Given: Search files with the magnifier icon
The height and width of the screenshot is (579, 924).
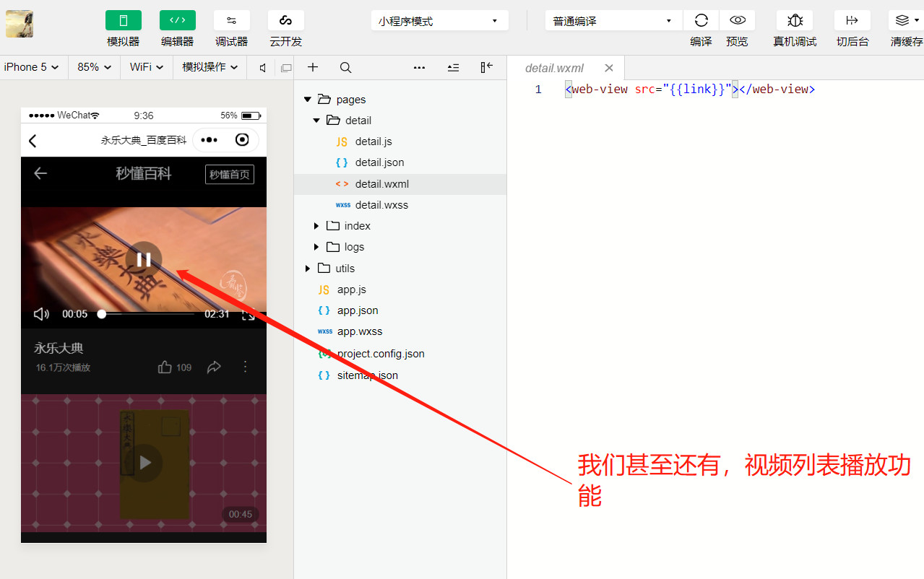Looking at the screenshot, I should (346, 67).
